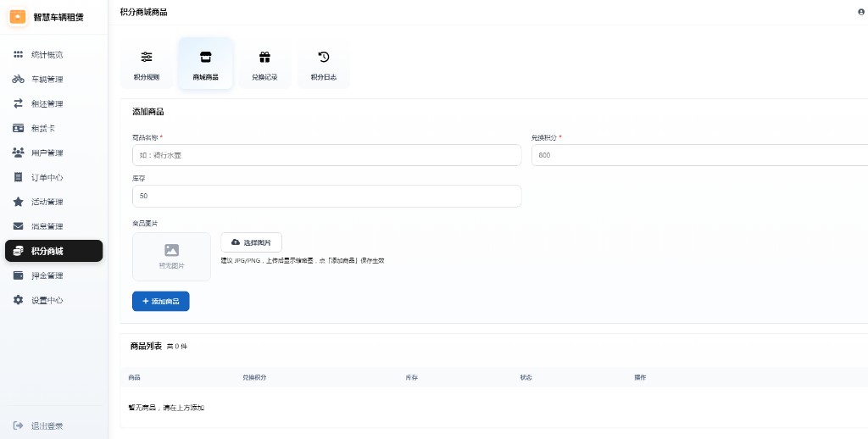868x439 pixels.
Task: Click the cloud upload icon in 选择图片
Action: [236, 242]
